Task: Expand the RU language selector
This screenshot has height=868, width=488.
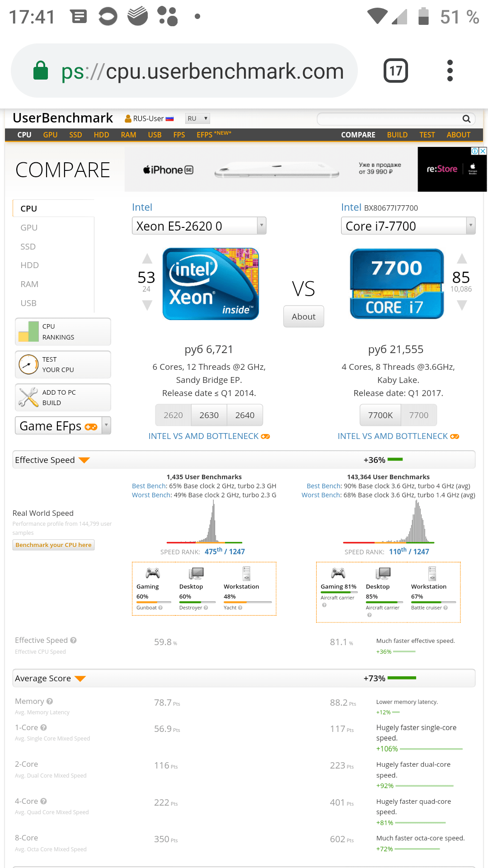Action: coord(197,118)
